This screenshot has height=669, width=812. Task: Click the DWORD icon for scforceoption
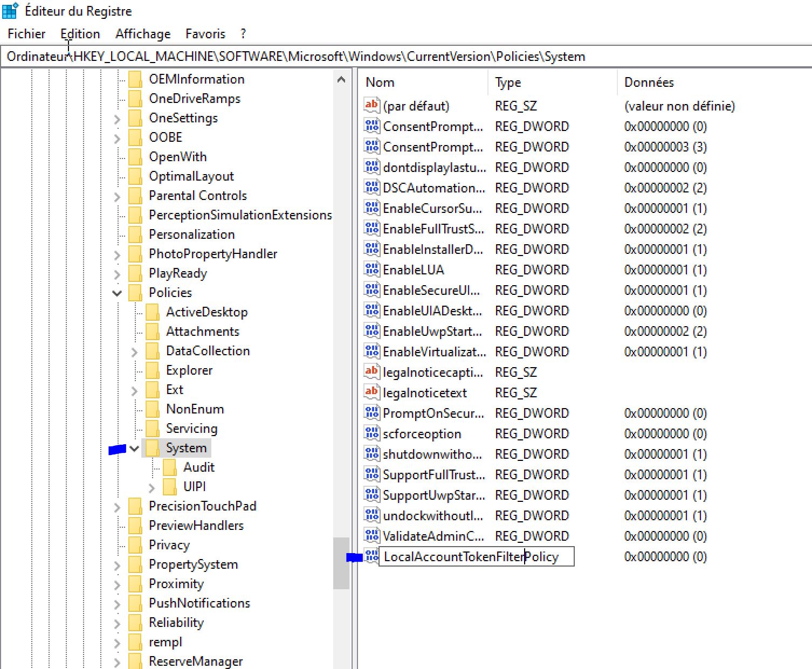pyautogui.click(x=371, y=433)
